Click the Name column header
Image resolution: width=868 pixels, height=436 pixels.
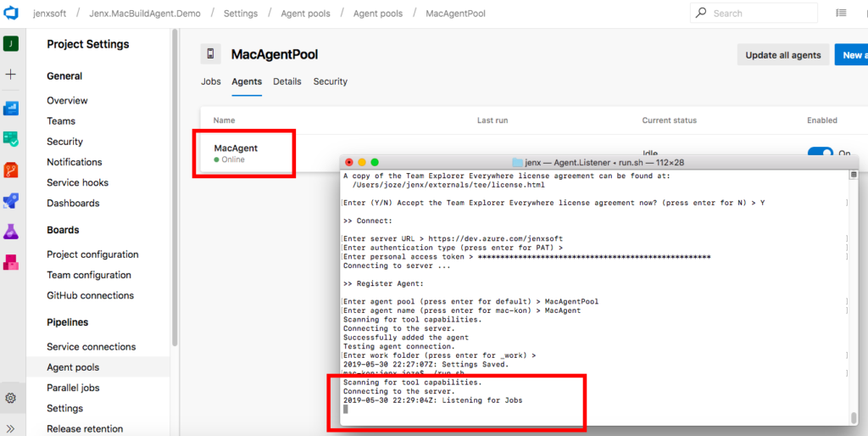224,120
